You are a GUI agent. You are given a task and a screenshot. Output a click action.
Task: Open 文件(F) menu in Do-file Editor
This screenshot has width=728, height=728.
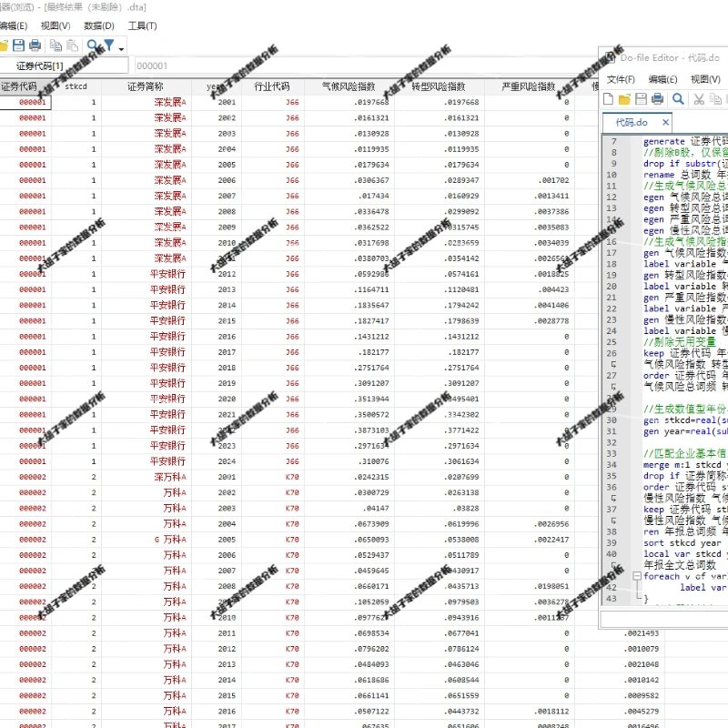click(x=621, y=79)
